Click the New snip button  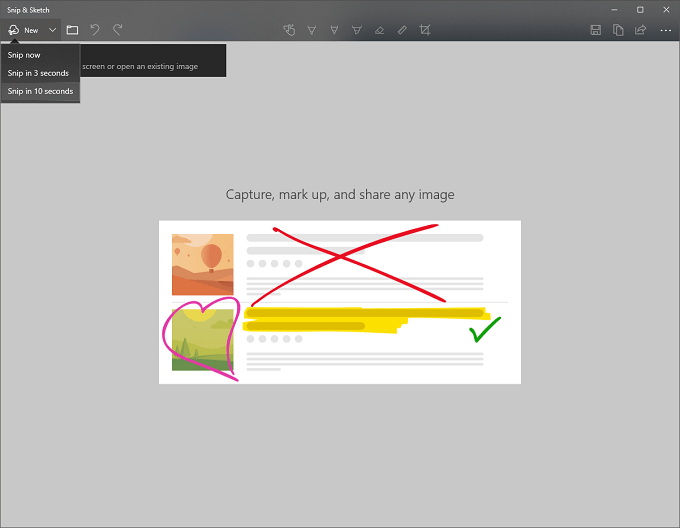tap(23, 30)
